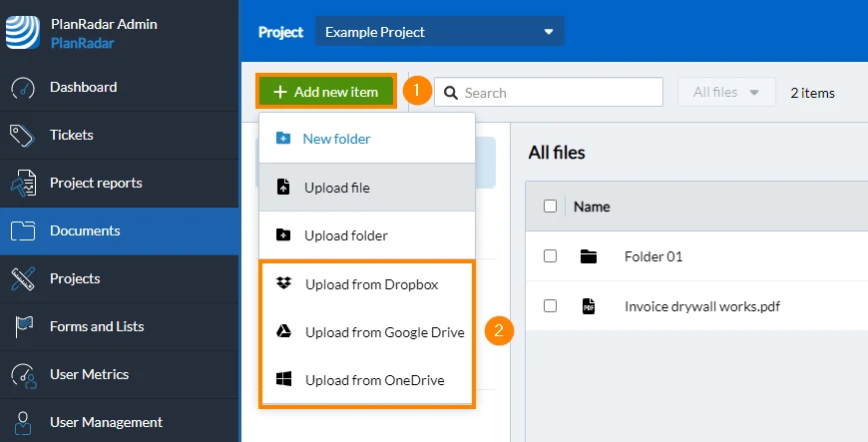Choose Upload from Google Drive
The height and width of the screenshot is (442, 868).
pos(367,332)
